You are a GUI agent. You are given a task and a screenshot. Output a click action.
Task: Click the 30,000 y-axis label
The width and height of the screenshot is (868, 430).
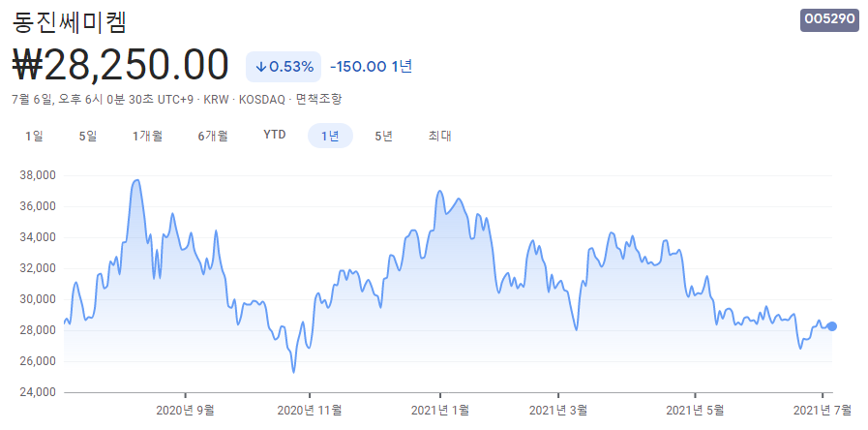(38, 300)
